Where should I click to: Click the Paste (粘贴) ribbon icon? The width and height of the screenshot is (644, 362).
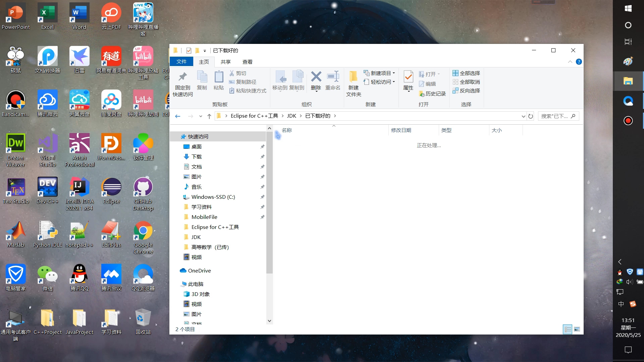tap(219, 77)
